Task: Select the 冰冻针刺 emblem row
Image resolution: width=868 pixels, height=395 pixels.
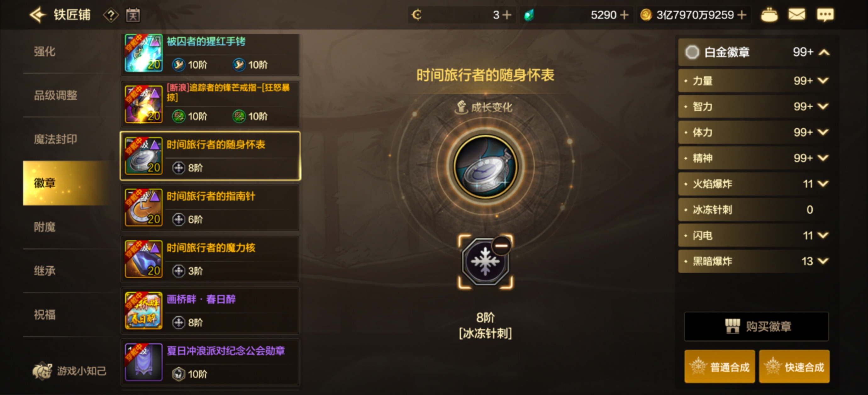Action: click(754, 210)
